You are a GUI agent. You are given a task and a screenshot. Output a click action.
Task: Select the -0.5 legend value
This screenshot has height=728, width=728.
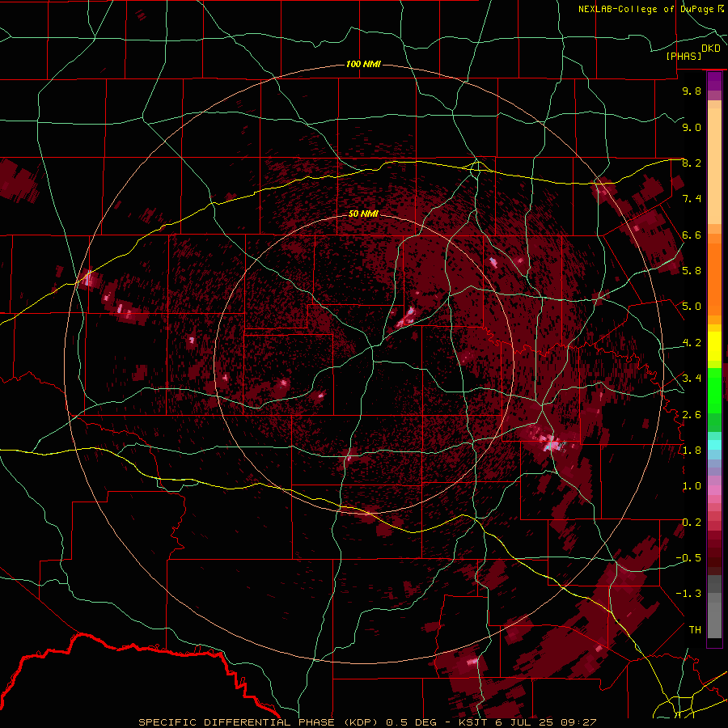[x=688, y=558]
